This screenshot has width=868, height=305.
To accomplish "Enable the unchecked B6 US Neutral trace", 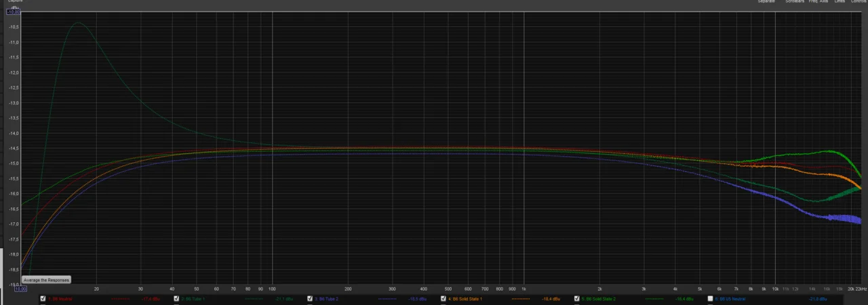I will pos(711,298).
